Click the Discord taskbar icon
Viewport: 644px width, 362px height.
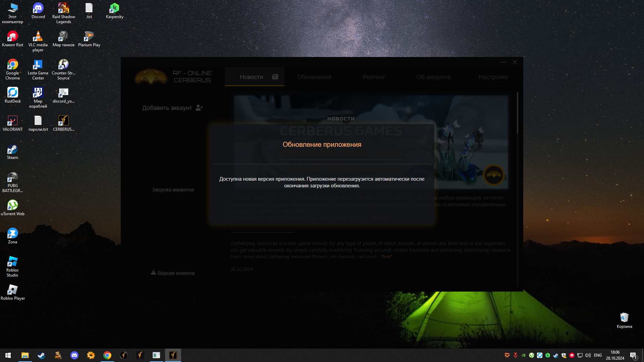click(74, 355)
